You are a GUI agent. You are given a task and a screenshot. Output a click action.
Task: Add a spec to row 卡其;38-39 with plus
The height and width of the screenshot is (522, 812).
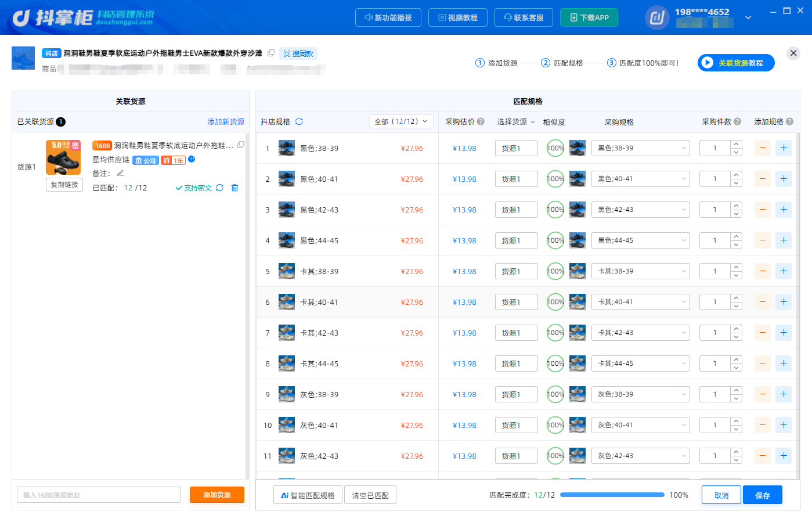tap(784, 271)
